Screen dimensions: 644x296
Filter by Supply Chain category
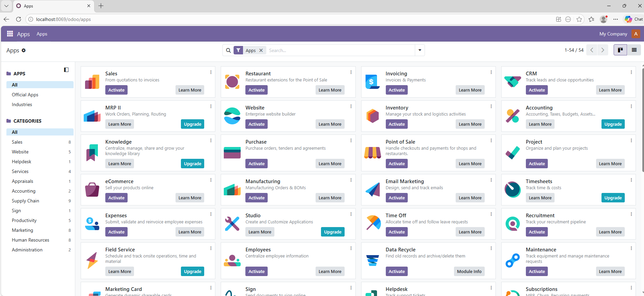(x=40, y=201)
